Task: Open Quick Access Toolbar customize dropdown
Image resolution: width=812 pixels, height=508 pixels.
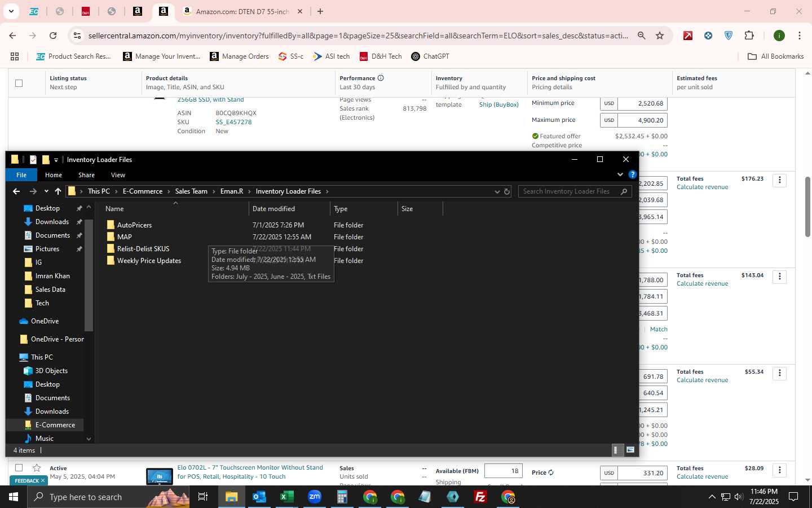Action: [x=56, y=160]
